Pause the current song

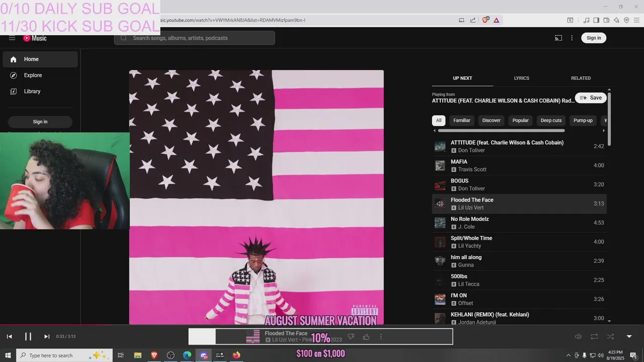tap(28, 336)
